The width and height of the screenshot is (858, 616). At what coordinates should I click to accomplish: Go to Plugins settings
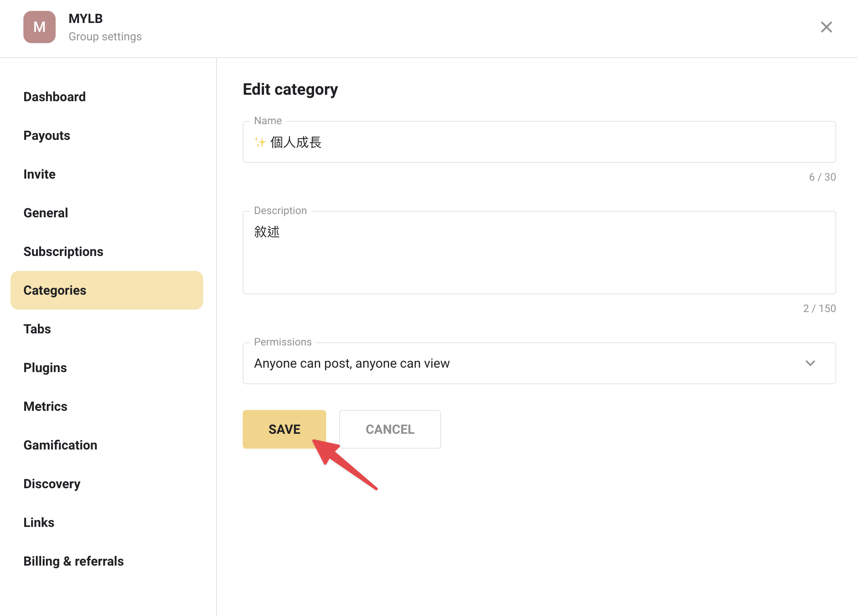45,368
